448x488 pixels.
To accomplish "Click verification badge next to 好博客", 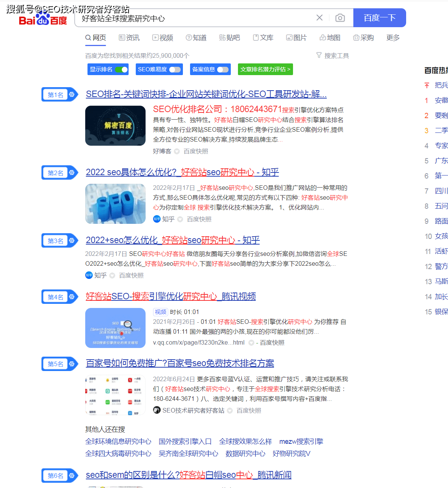I will pyautogui.click(x=177, y=151).
